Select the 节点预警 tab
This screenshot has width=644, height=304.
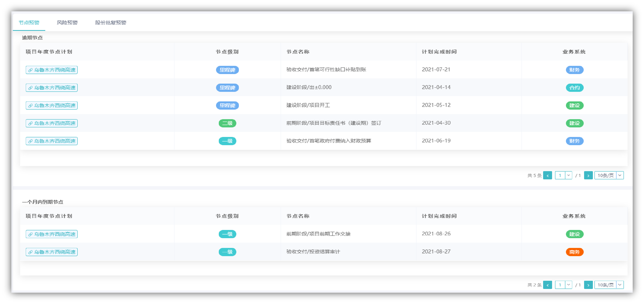click(x=29, y=22)
